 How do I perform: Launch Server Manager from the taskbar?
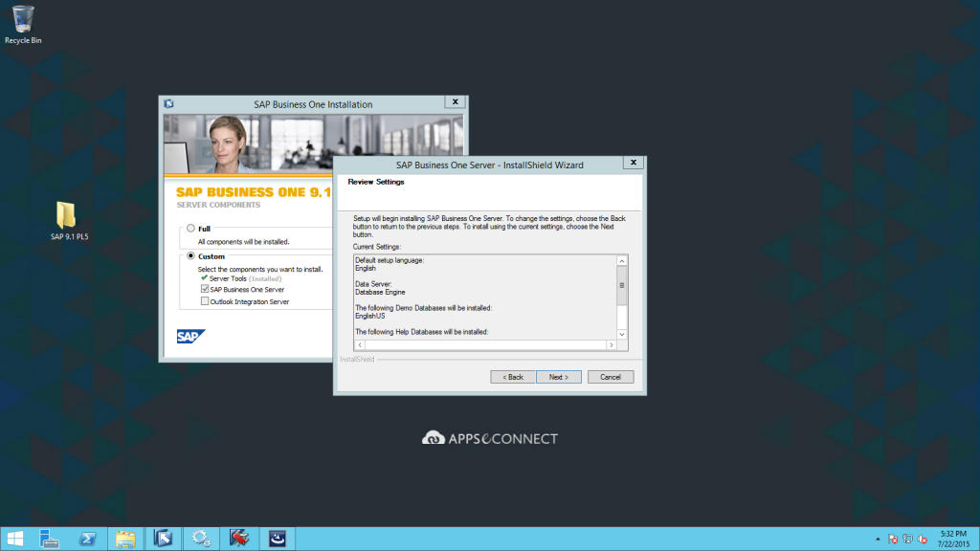click(x=49, y=539)
